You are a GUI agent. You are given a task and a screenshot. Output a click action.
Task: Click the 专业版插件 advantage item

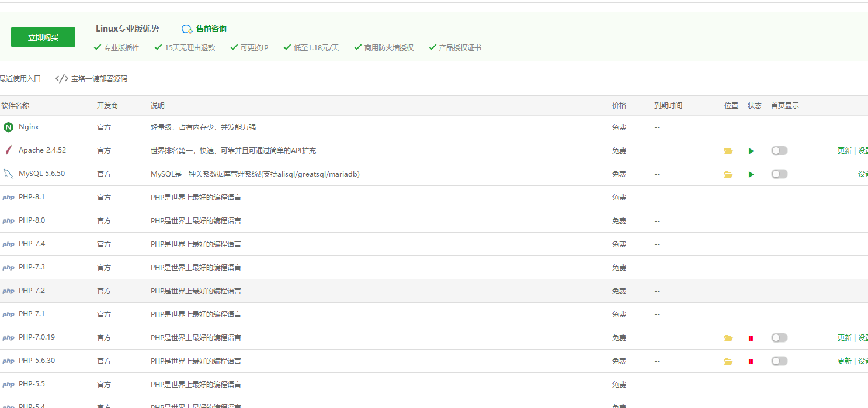tap(116, 48)
